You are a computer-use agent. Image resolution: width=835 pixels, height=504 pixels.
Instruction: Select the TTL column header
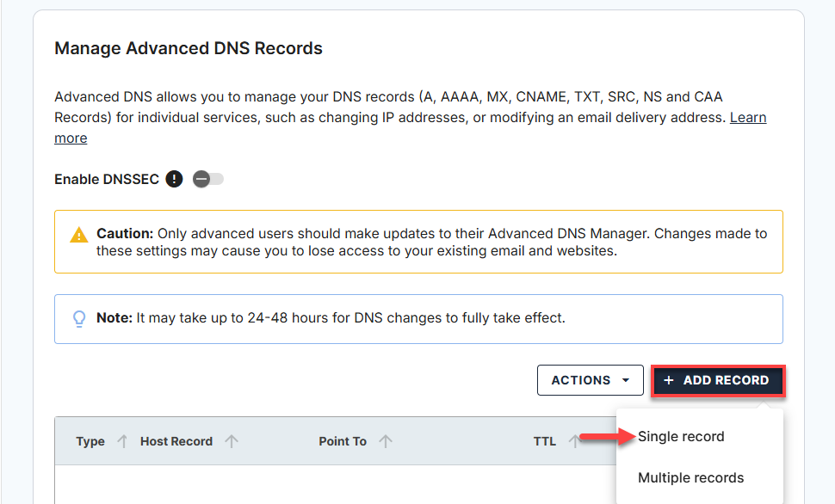545,440
